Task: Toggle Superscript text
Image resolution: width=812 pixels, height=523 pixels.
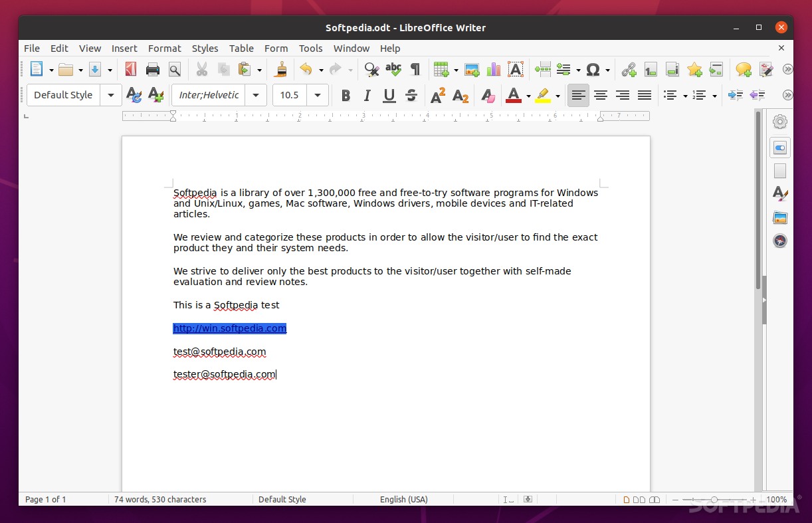Action: (438, 95)
